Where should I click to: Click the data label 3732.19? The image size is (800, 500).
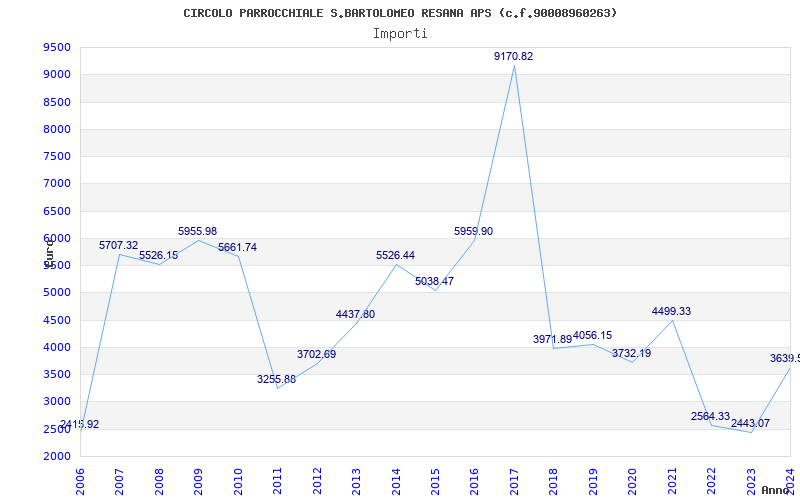632,354
